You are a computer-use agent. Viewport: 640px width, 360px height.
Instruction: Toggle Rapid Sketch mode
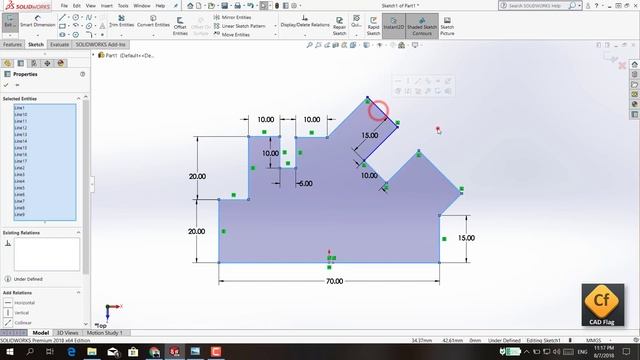(x=373, y=26)
